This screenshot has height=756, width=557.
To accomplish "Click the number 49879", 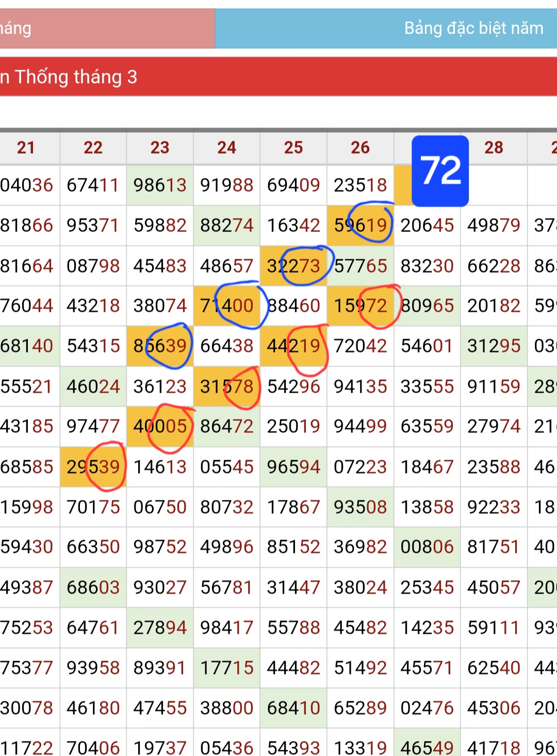I will point(494,225).
